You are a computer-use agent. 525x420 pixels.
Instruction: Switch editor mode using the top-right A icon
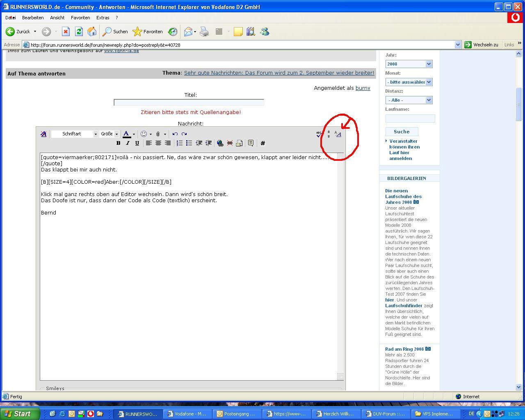coord(338,134)
